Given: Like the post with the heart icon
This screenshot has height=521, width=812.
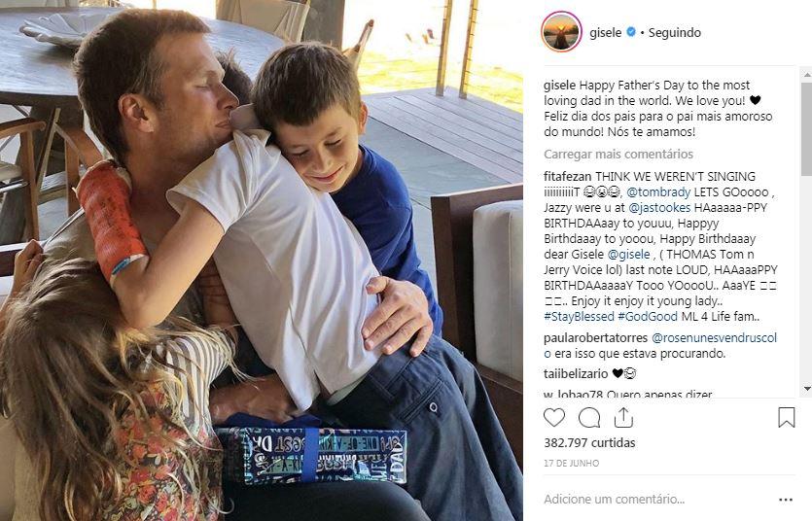Looking at the screenshot, I should (x=553, y=418).
